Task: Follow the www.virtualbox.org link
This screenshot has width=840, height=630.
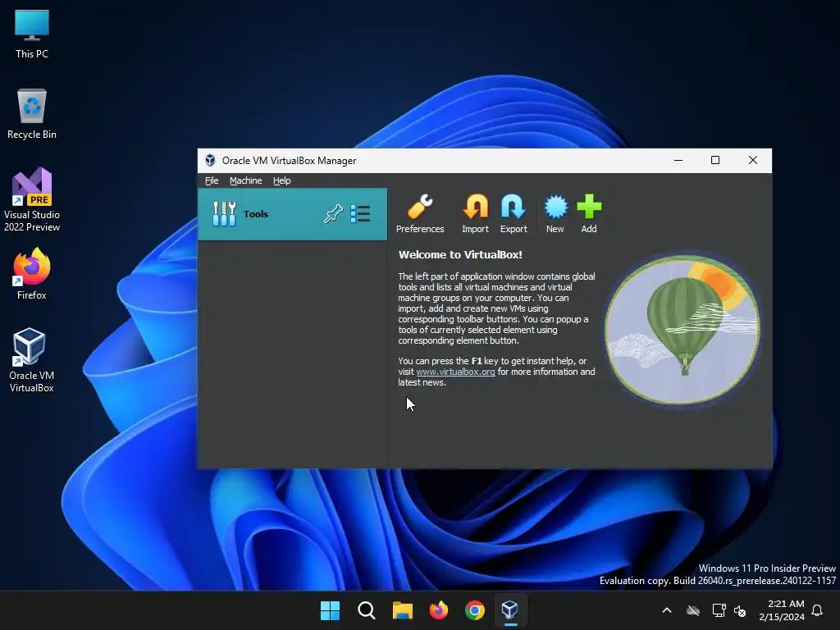Action: 455,372
